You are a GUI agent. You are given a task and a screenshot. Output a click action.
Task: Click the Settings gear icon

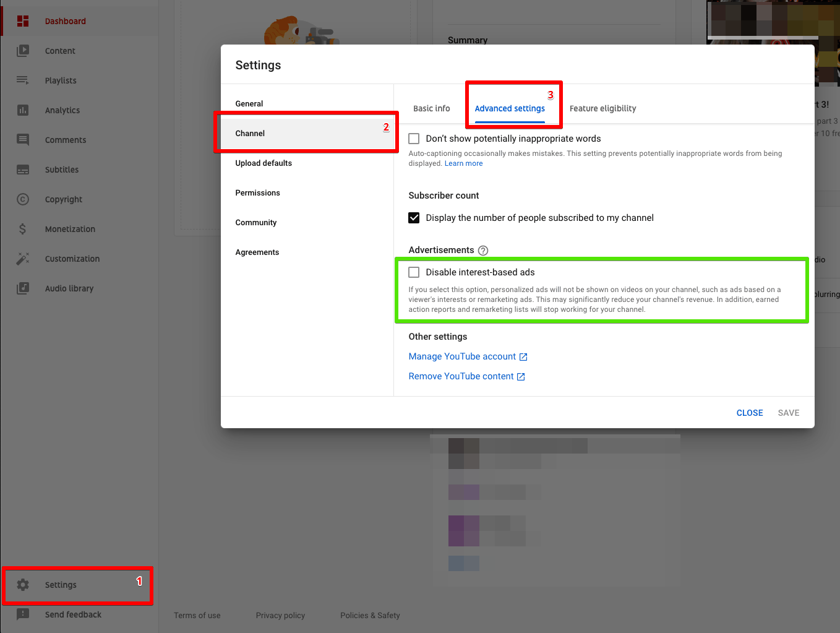tap(23, 585)
